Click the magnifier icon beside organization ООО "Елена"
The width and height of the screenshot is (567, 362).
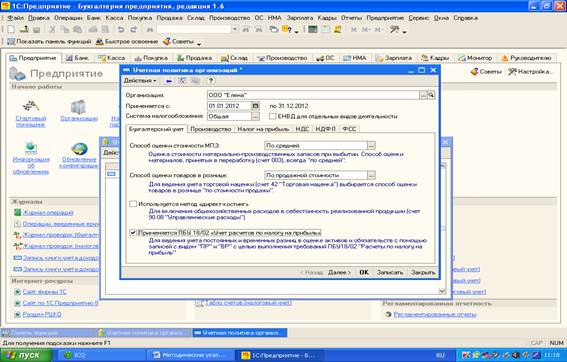(x=431, y=95)
